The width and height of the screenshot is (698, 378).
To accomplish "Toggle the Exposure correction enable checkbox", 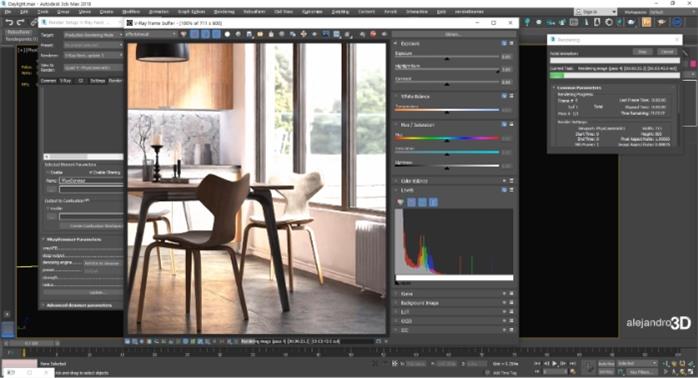I will tap(504, 43).
